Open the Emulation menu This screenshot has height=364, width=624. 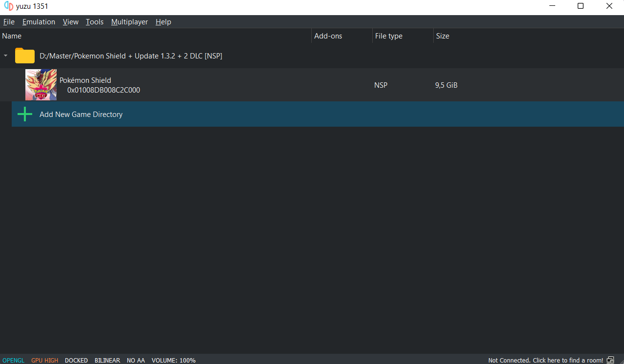(x=39, y=21)
